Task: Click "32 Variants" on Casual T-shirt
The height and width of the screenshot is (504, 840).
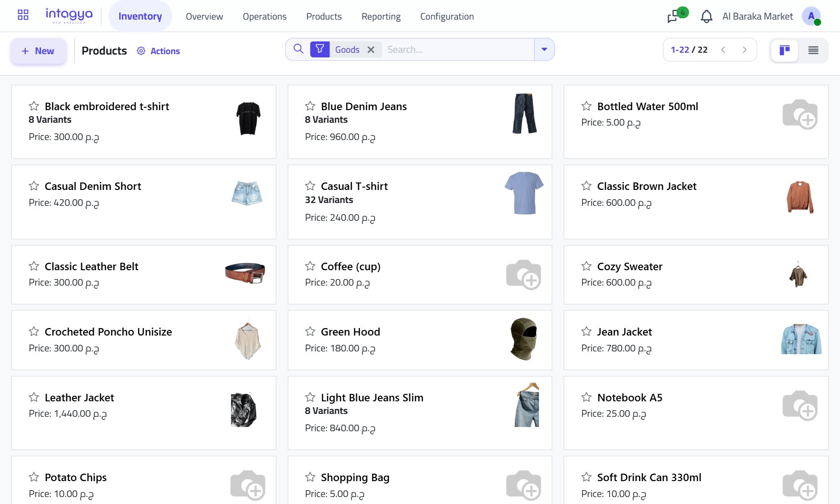Action: 329,200
